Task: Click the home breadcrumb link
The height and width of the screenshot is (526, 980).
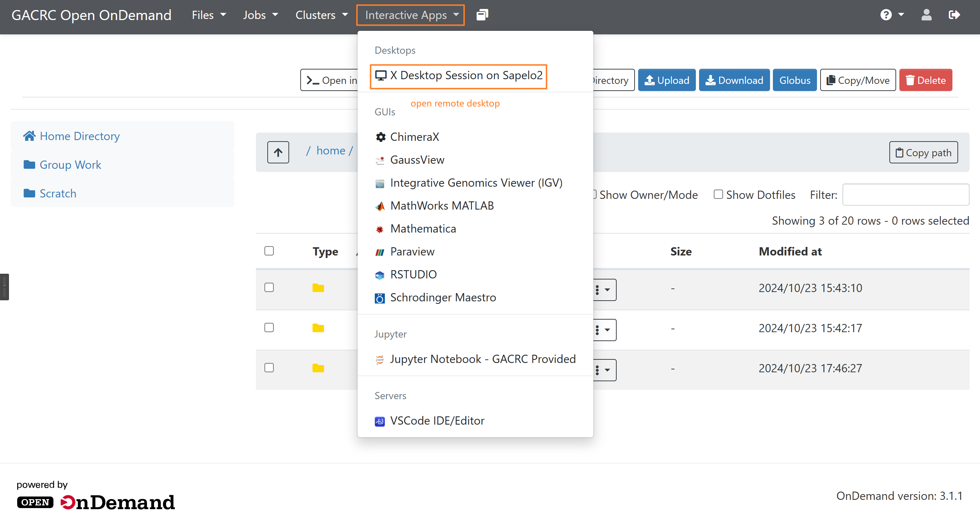Action: tap(331, 151)
